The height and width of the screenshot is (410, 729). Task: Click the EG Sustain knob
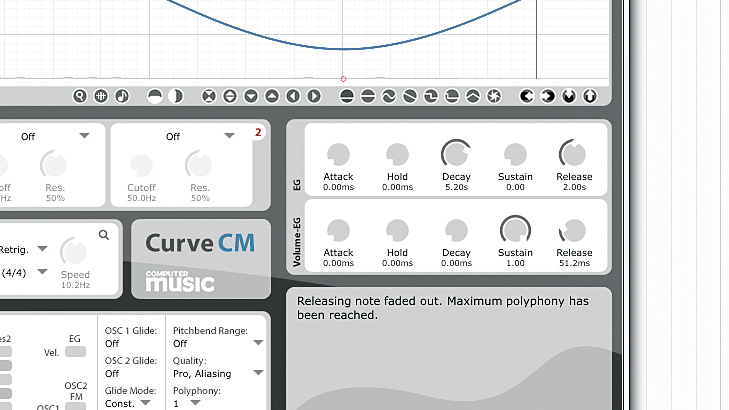click(x=515, y=154)
